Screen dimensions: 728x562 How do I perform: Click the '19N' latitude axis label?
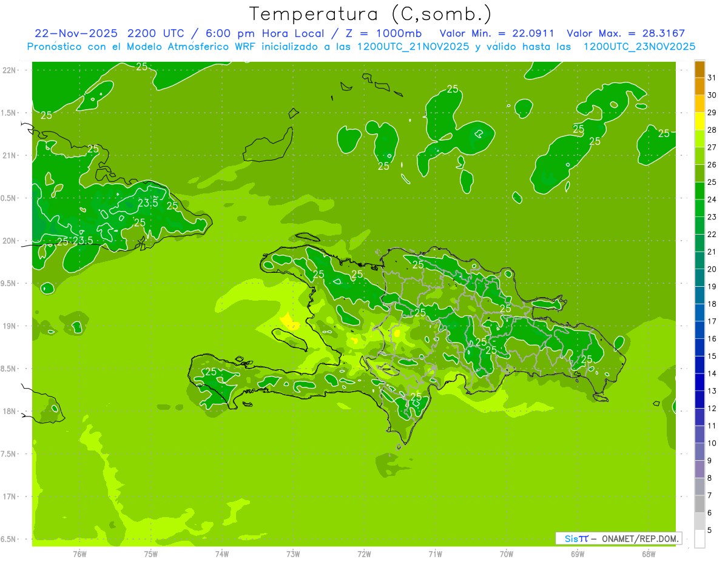point(8,326)
